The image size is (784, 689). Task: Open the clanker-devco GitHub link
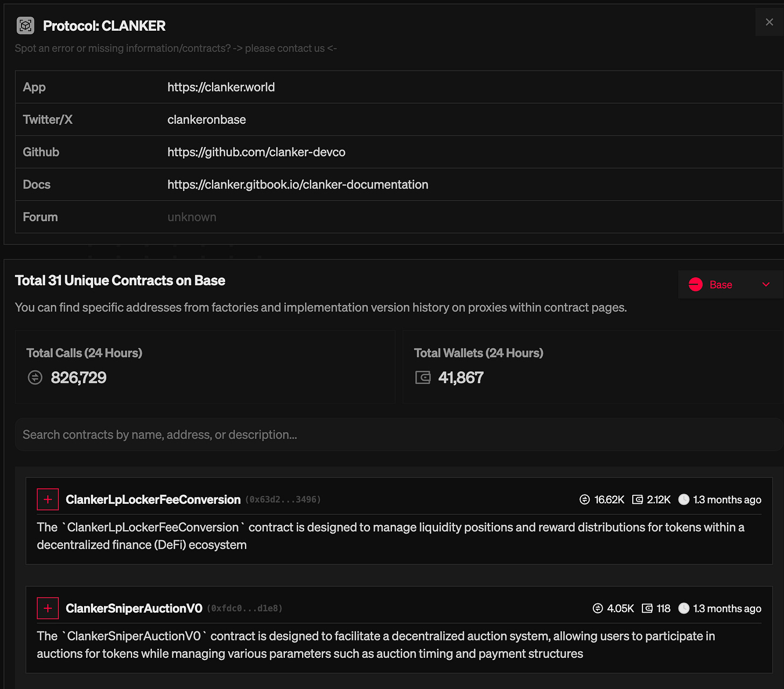256,152
